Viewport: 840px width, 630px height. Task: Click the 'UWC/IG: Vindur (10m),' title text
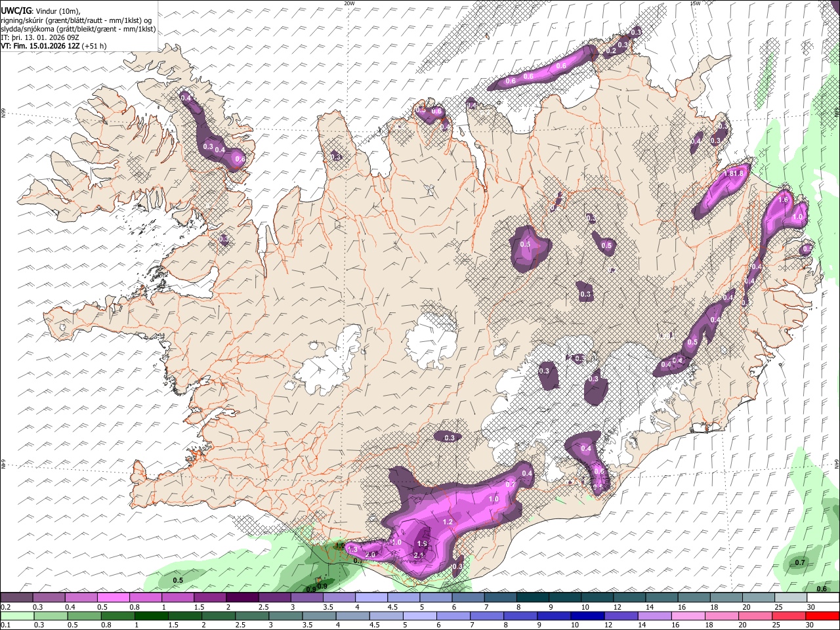click(x=41, y=10)
